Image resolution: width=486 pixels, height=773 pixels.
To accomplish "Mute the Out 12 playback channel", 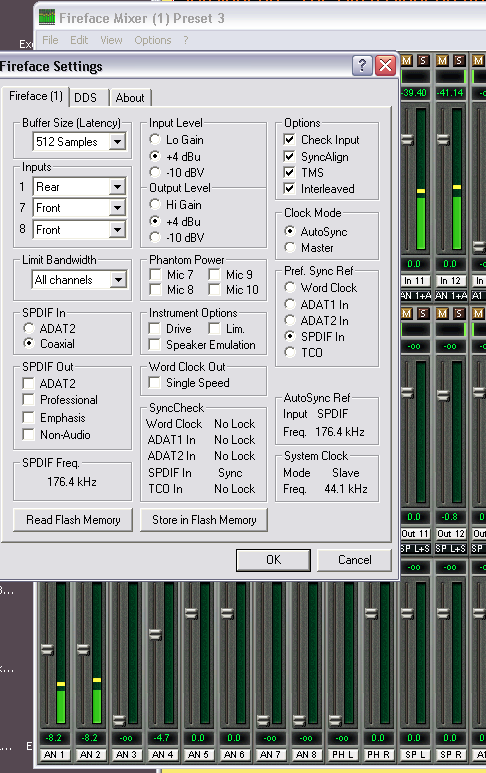I will (x=443, y=313).
